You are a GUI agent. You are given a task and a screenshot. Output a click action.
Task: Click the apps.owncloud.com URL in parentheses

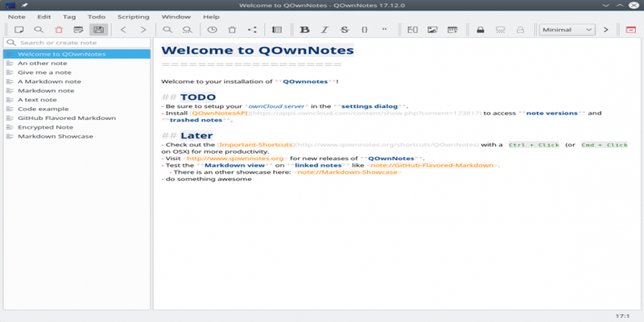click(x=365, y=113)
